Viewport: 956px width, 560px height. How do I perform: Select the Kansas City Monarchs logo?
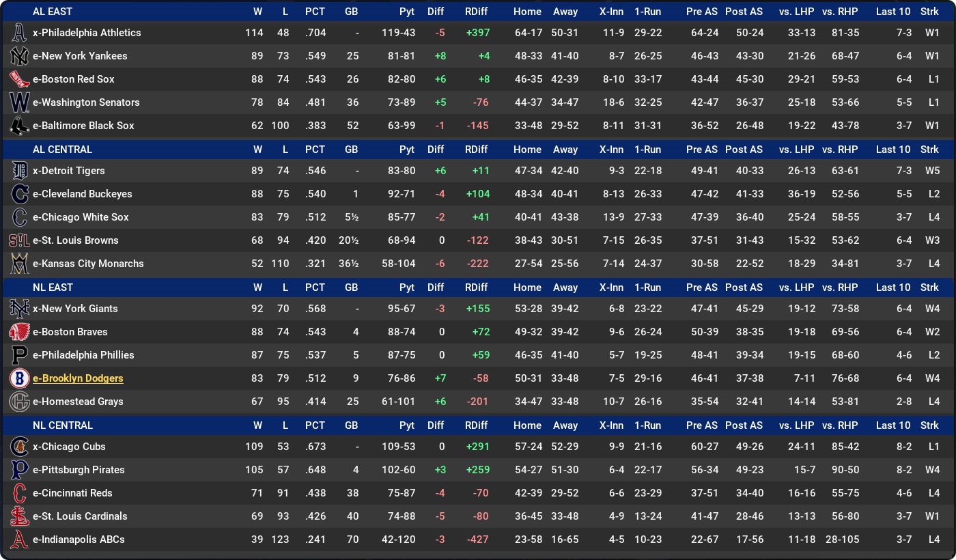19,264
